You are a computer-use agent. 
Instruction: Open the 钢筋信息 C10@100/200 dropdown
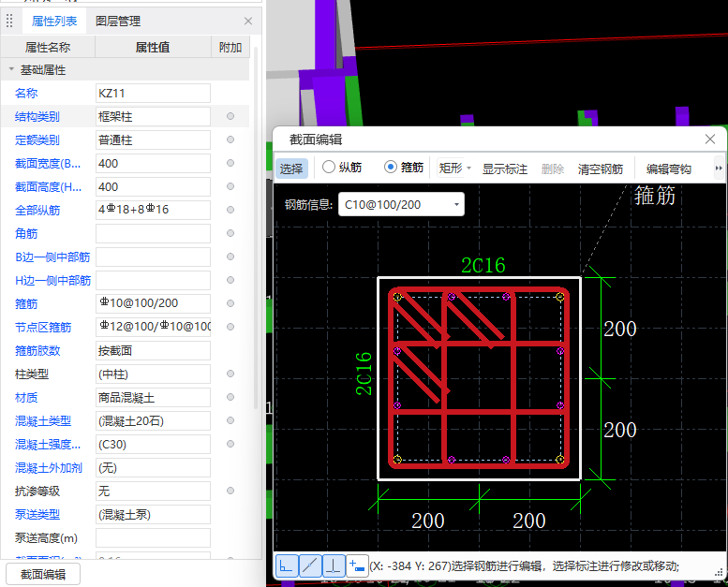[x=401, y=205]
